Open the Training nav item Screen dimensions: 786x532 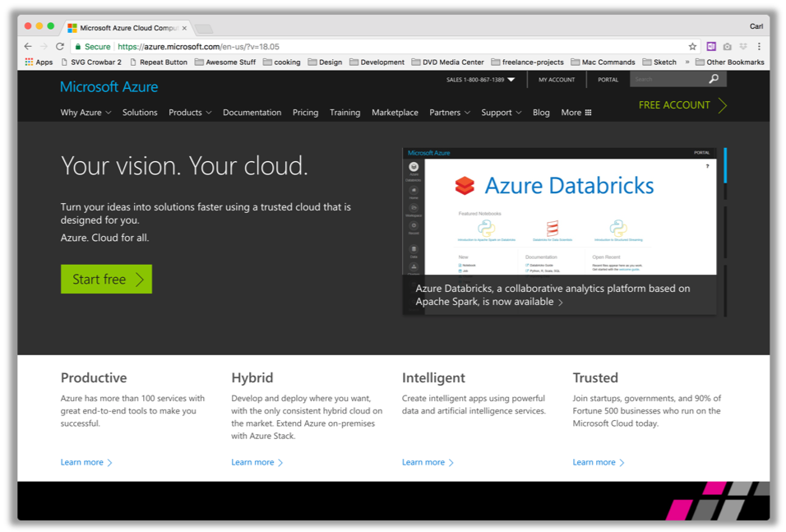point(344,113)
